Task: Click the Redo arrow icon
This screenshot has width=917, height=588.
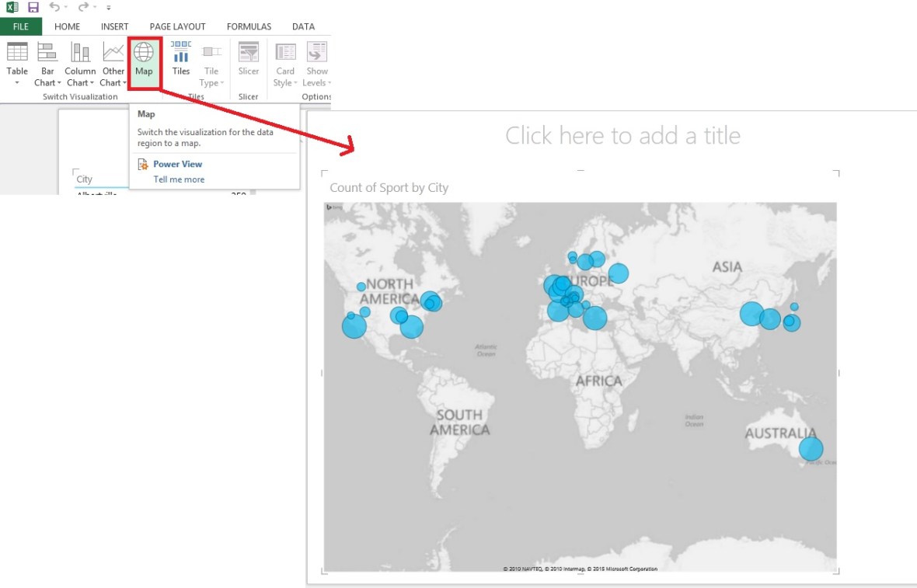Action: pos(83,7)
